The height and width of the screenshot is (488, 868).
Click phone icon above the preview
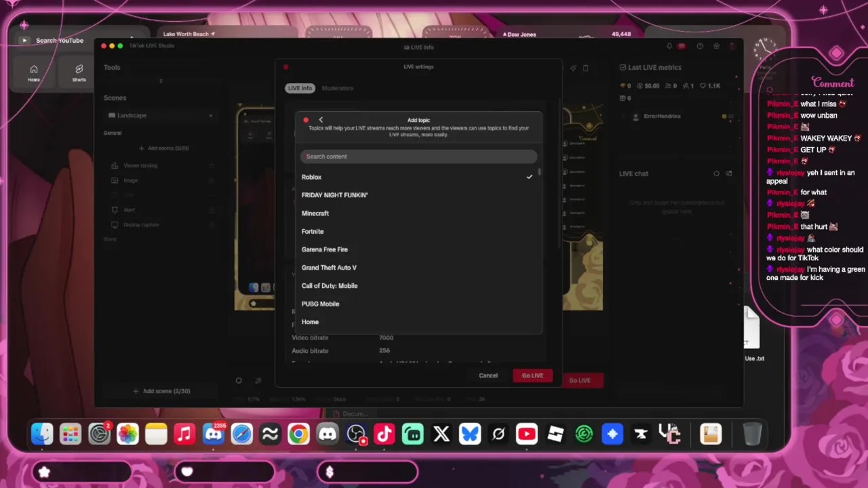click(586, 68)
